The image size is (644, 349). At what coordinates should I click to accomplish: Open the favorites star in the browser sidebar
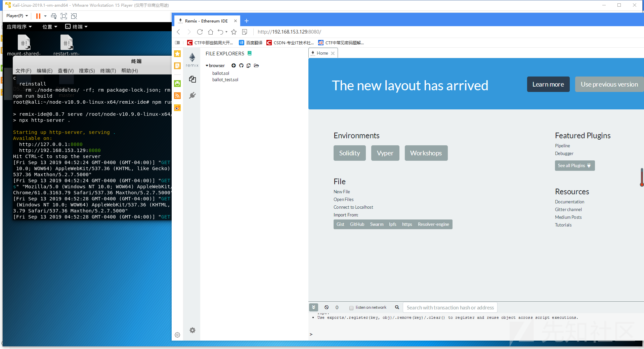pos(177,54)
